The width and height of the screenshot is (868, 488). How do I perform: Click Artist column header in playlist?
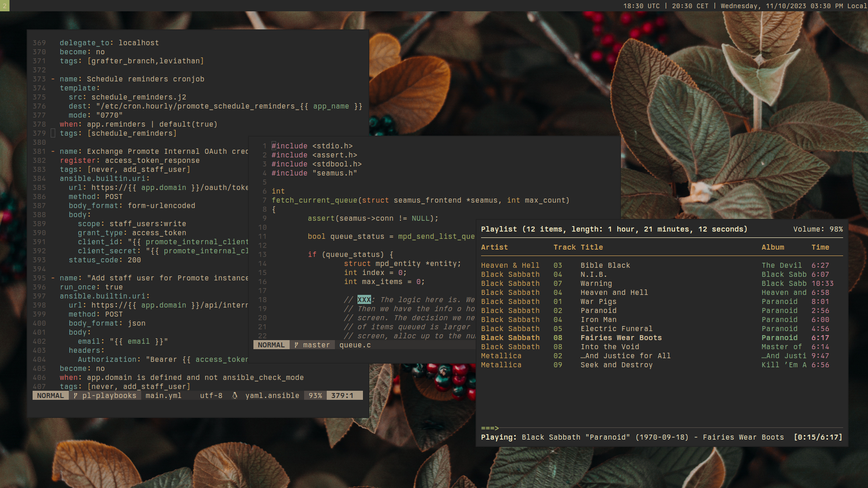[494, 247]
